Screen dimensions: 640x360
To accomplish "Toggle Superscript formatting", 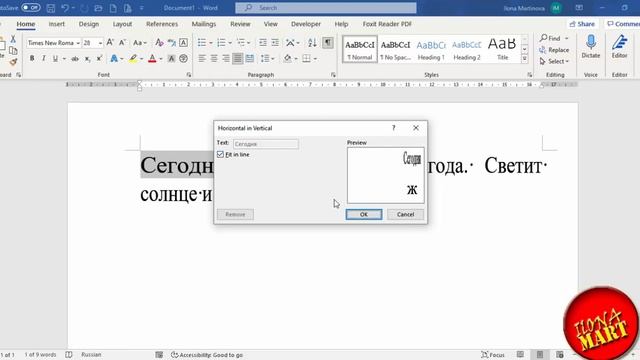I will 99,59.
